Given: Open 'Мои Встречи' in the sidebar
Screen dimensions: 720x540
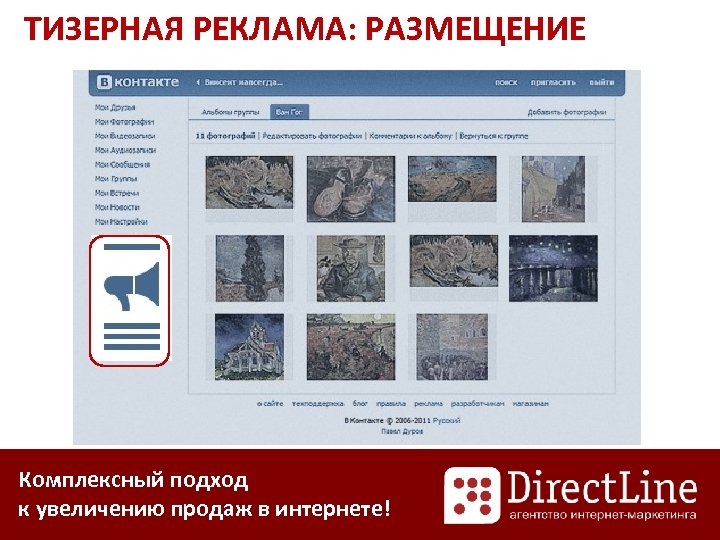Looking at the screenshot, I should [x=117, y=193].
